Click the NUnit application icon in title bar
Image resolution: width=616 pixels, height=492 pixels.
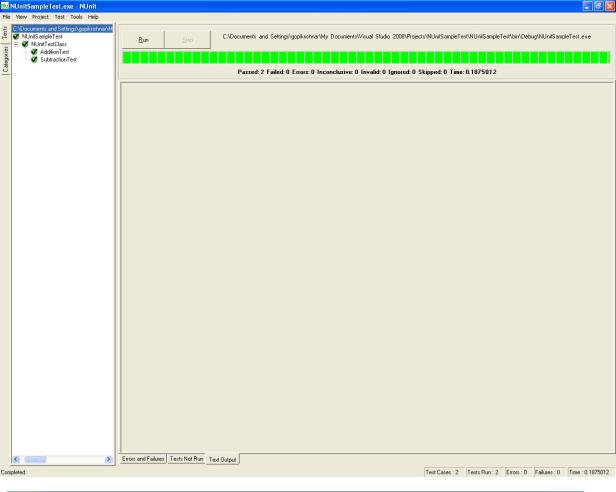point(5,6)
